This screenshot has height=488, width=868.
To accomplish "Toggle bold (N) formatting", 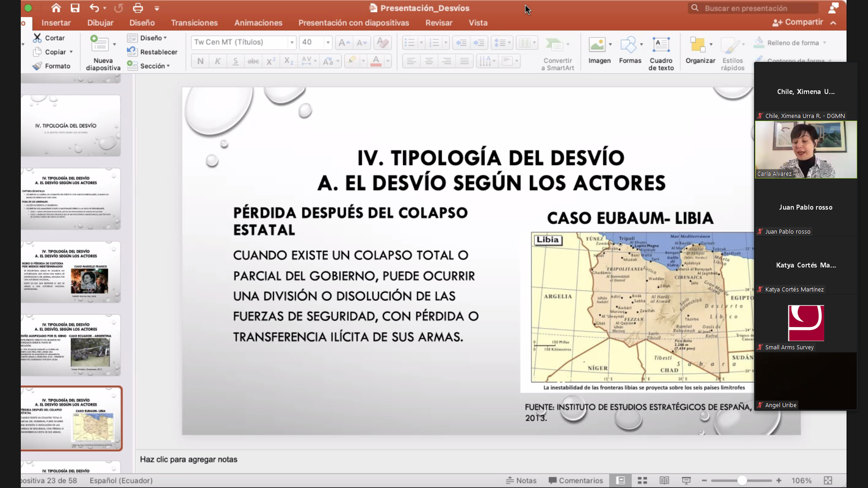I will (200, 61).
